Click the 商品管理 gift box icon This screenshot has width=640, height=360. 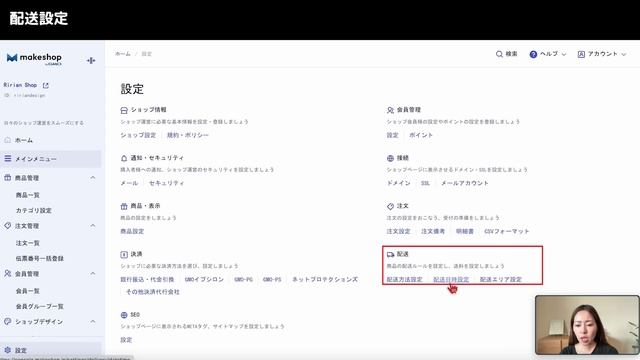(8, 178)
